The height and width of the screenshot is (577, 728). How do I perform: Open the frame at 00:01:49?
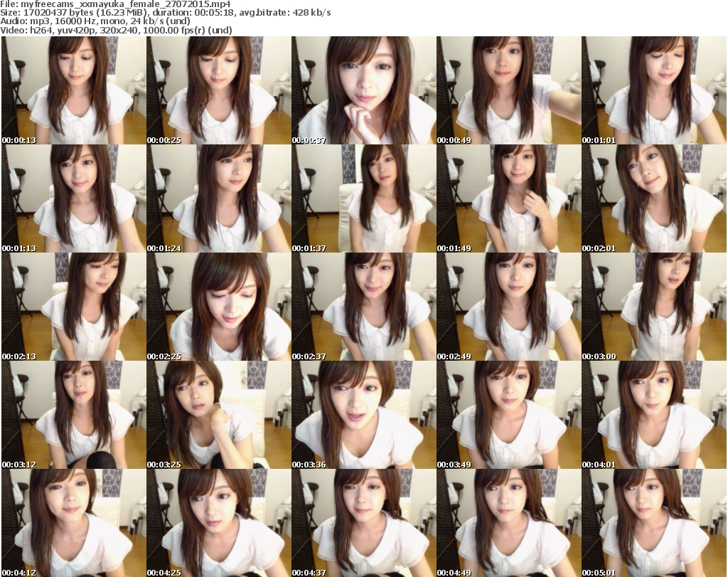[x=509, y=198]
